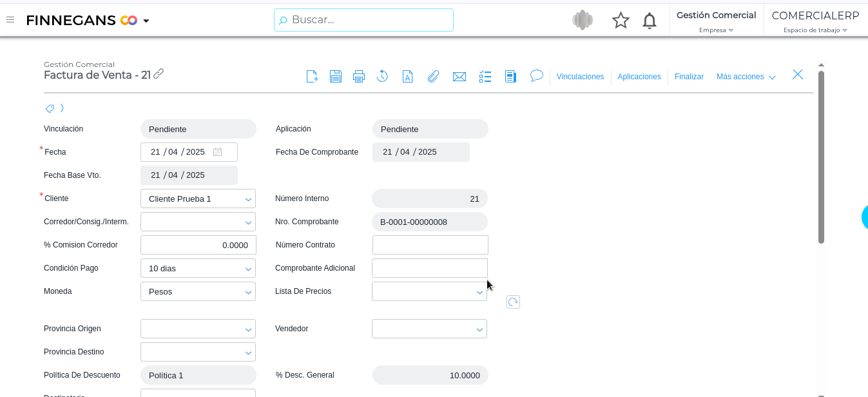Add to favorites with the star icon

(621, 21)
